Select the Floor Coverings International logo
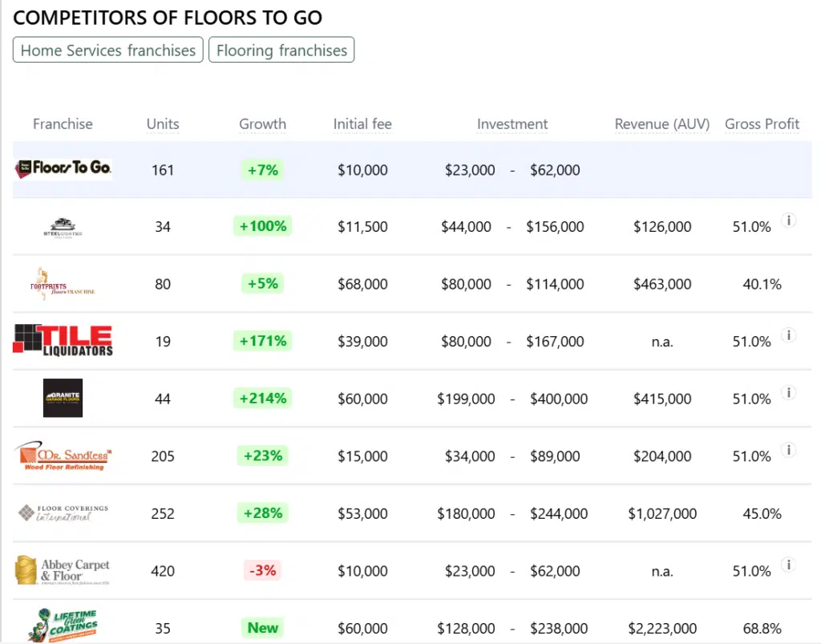Viewport: 821px width, 644px height. [x=63, y=513]
